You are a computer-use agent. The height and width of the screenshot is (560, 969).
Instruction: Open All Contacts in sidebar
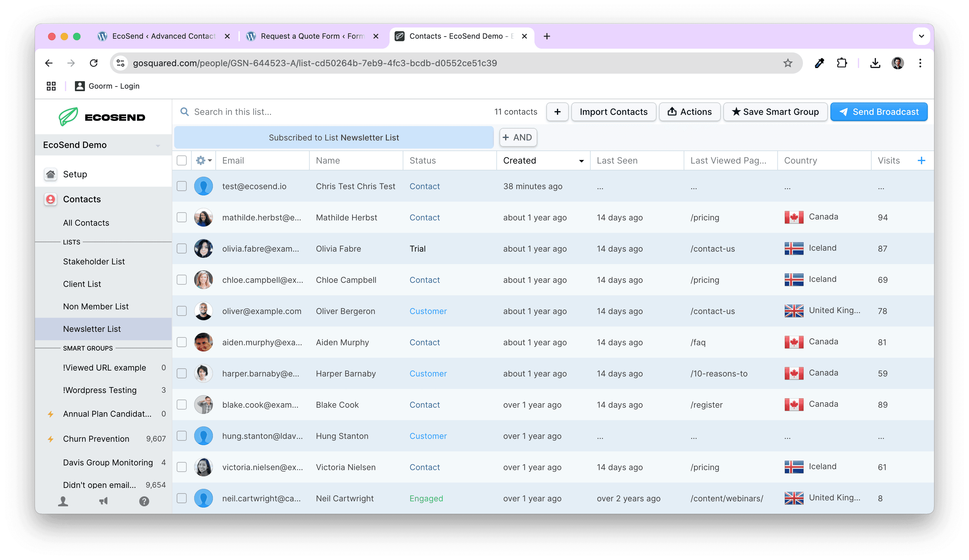[x=86, y=223]
